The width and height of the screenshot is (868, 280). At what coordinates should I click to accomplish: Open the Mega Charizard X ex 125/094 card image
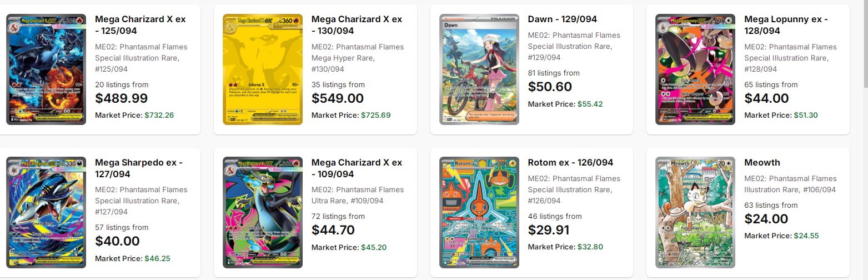46,69
